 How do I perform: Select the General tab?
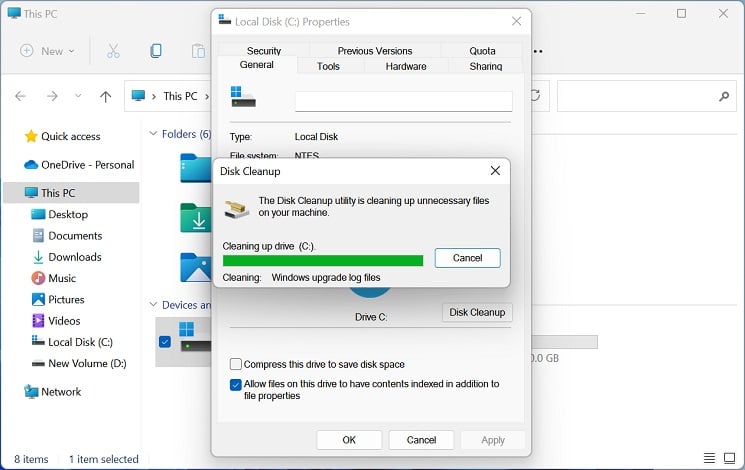(x=257, y=65)
